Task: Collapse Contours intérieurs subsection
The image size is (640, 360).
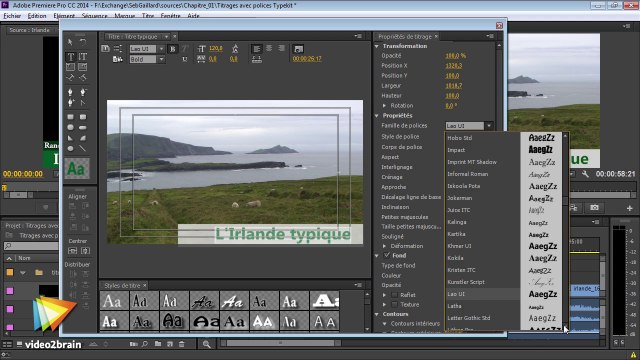Action: pyautogui.click(x=384, y=324)
